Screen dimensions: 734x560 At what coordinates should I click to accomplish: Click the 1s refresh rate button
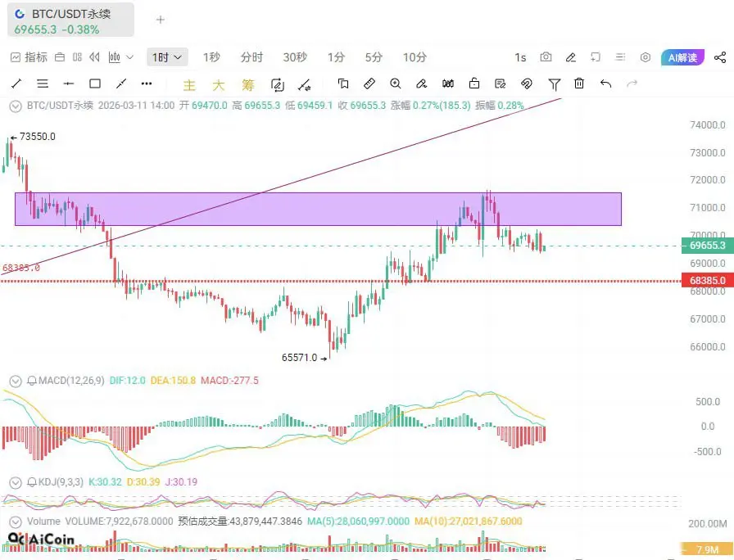520,57
